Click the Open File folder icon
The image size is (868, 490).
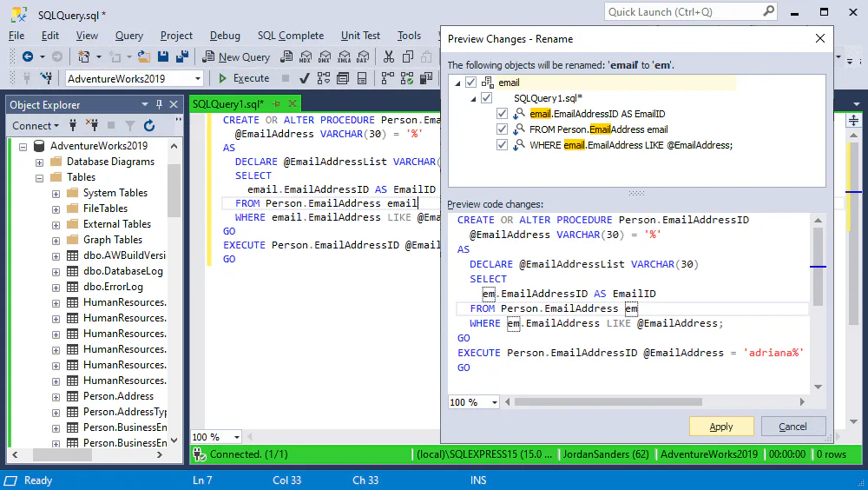click(144, 56)
